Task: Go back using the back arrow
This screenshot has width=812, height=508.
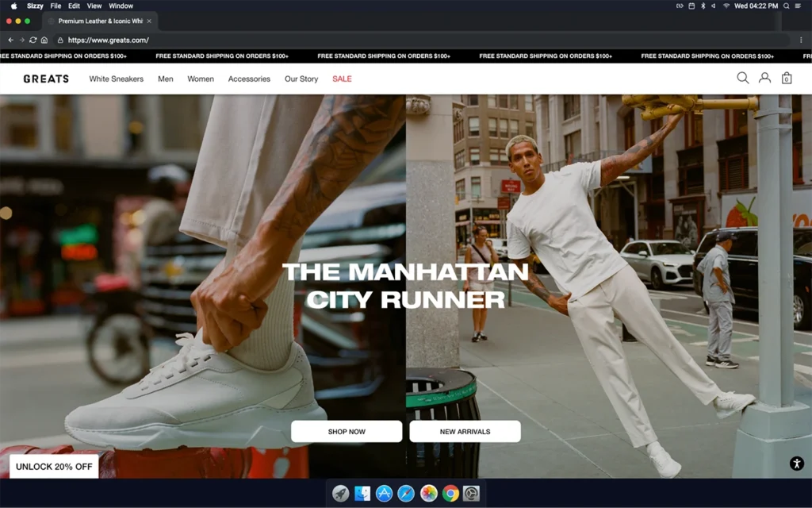Action: pyautogui.click(x=10, y=40)
